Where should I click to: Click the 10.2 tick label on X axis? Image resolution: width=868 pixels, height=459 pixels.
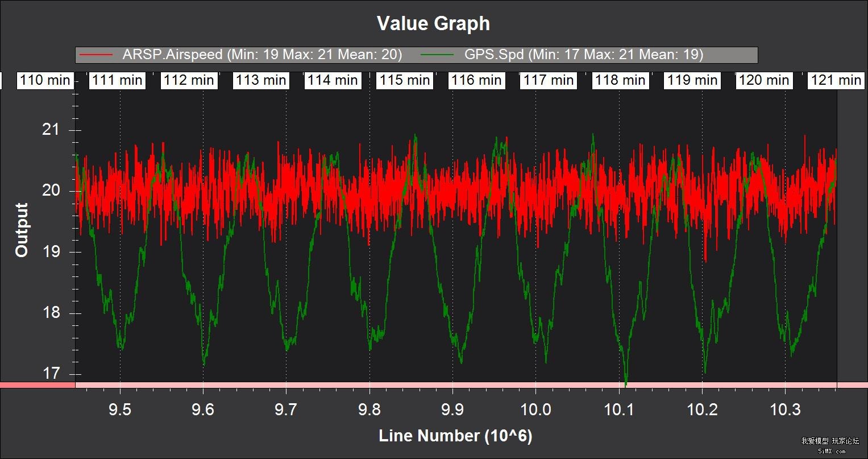pos(702,409)
